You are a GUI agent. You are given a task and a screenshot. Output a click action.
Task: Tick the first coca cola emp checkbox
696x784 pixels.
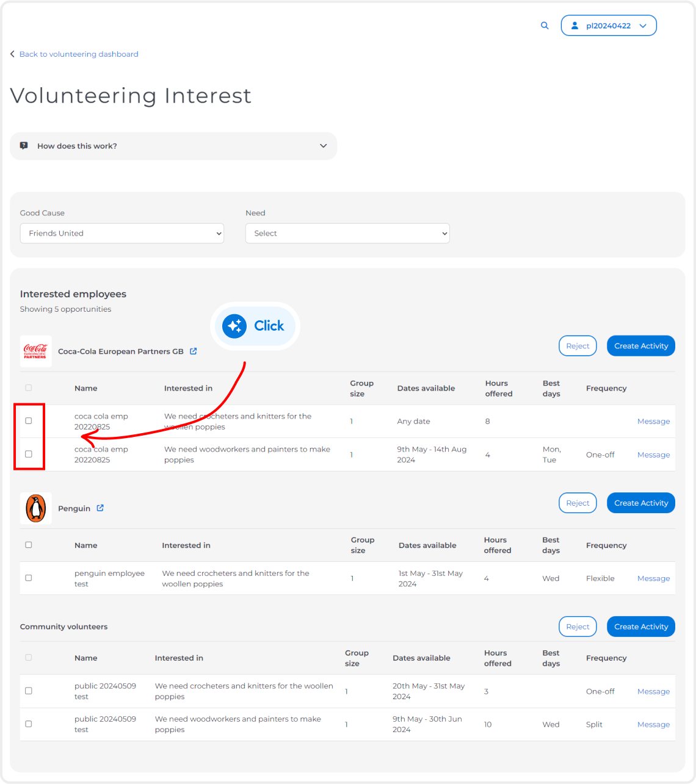pos(29,421)
